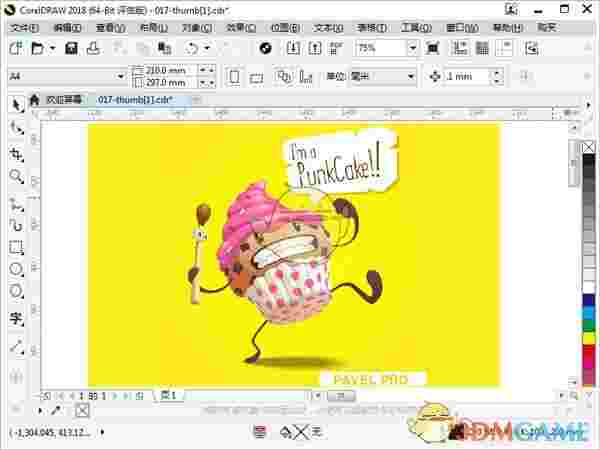The width and height of the screenshot is (600, 450).
Task: Click the Welcome screen home icon
Action: (x=34, y=100)
